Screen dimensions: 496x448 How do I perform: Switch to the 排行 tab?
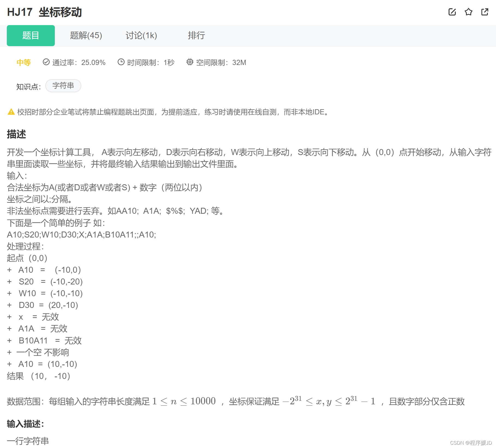coord(196,35)
